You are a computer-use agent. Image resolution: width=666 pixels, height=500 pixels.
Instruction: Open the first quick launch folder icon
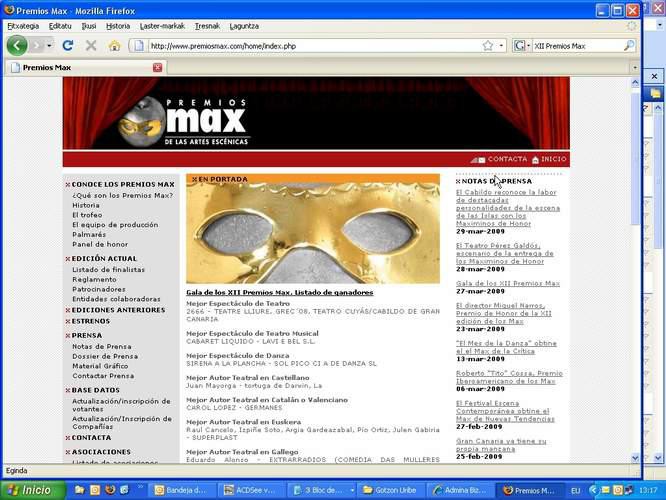tap(79, 490)
